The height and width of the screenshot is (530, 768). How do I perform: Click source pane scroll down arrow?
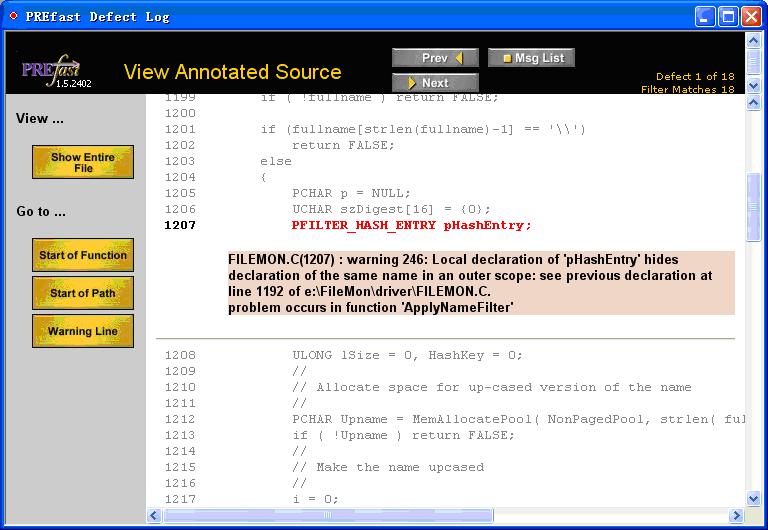point(753,499)
